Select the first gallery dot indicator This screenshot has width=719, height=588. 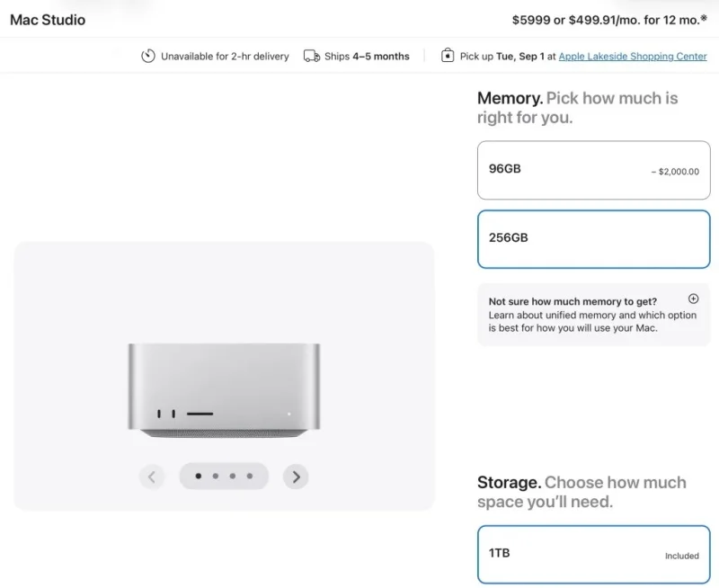point(198,477)
